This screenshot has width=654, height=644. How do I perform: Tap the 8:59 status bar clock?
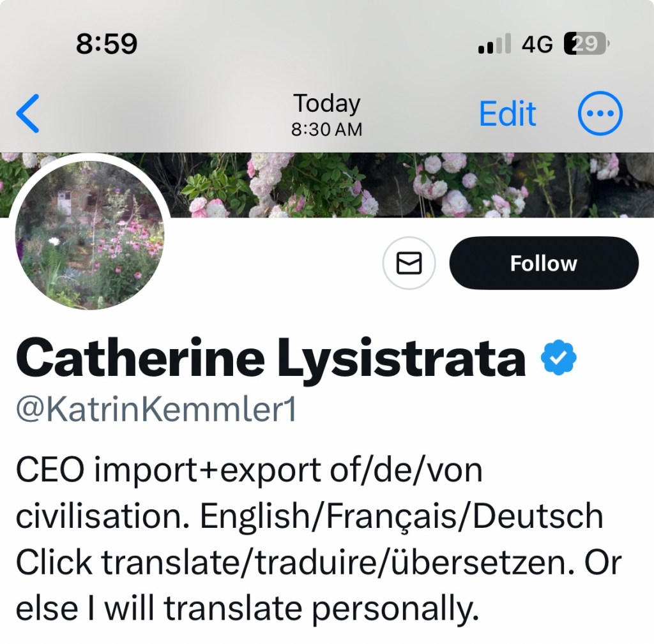coord(106,44)
